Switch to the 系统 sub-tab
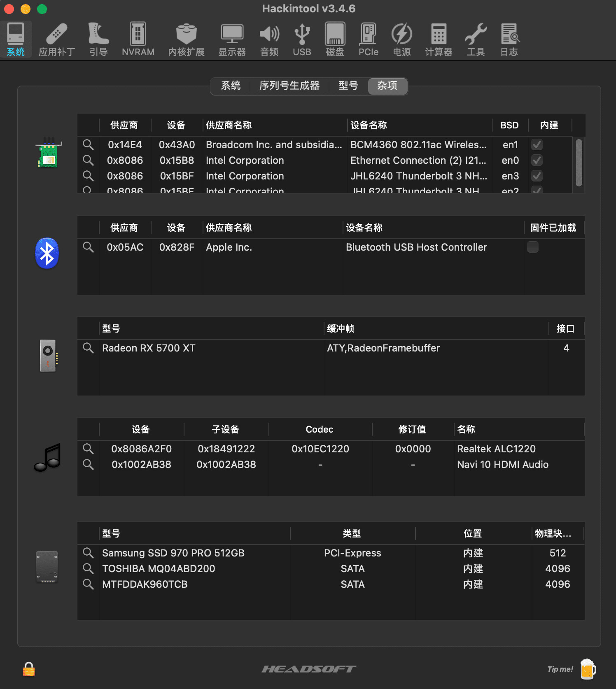Image resolution: width=616 pixels, height=689 pixels. [x=231, y=86]
